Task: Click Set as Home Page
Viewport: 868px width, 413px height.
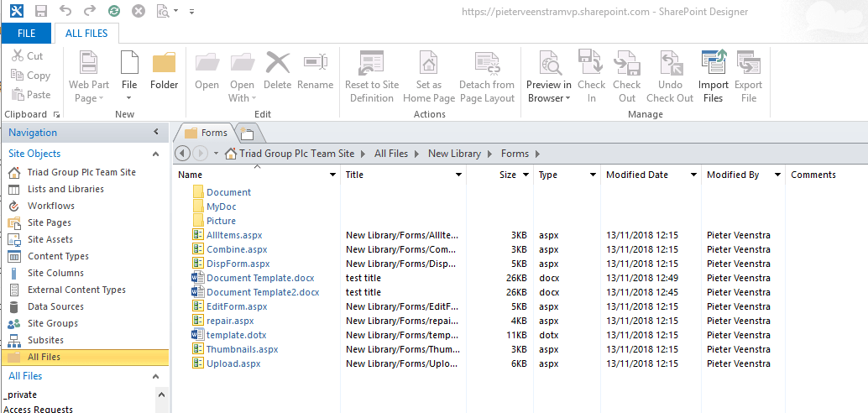Action: [429, 76]
